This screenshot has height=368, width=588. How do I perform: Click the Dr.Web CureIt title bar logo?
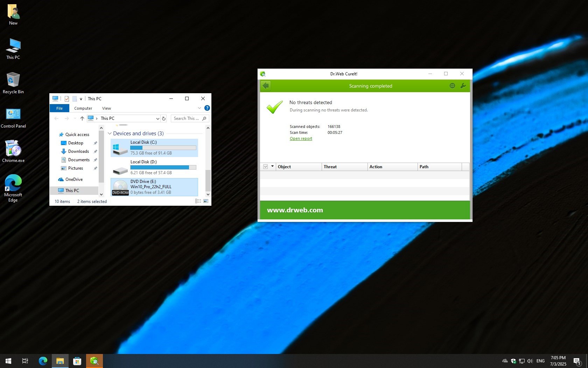point(263,74)
